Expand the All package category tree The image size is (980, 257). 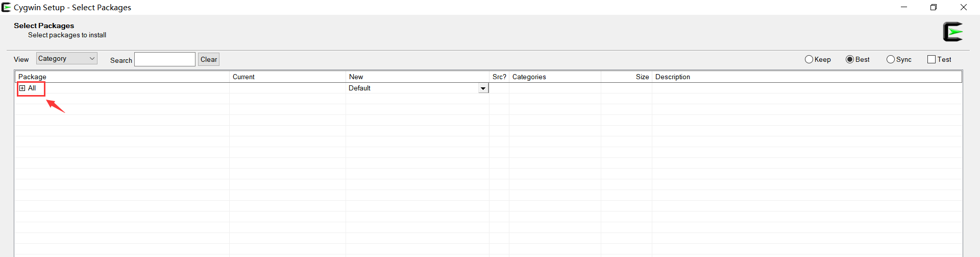click(x=22, y=88)
